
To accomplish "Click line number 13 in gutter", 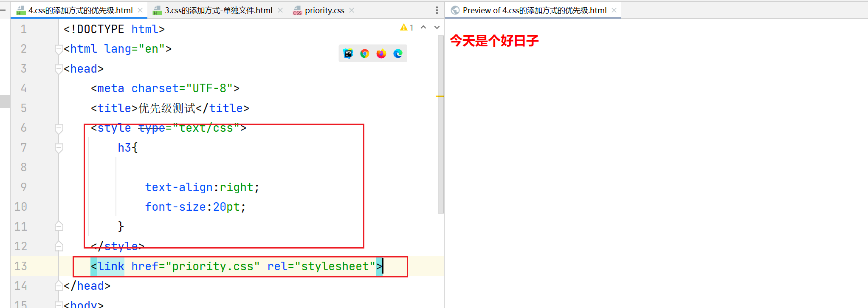I will pos(20,266).
